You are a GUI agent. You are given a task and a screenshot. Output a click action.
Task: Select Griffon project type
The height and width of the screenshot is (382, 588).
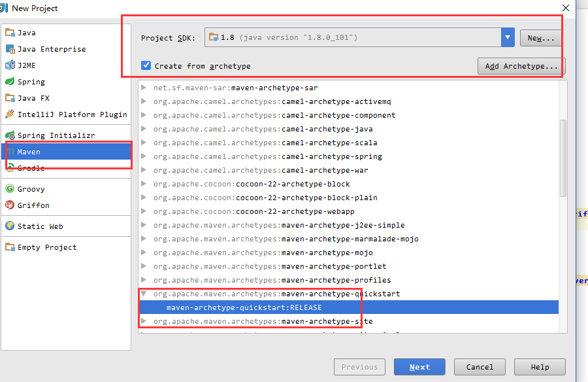[66, 205]
